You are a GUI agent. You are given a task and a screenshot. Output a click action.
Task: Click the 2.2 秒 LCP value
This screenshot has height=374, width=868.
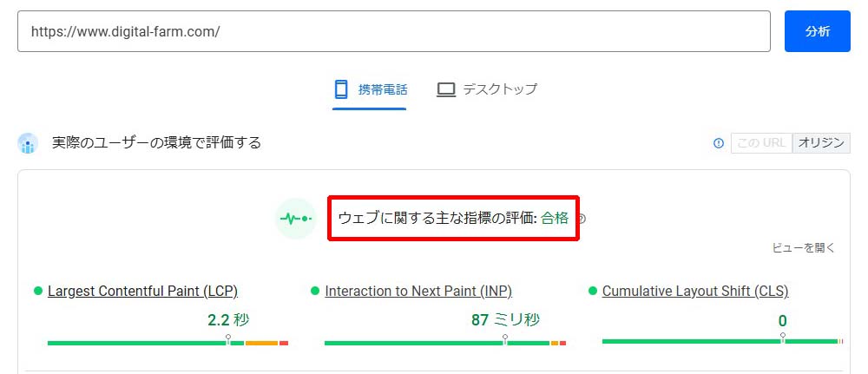(x=228, y=320)
